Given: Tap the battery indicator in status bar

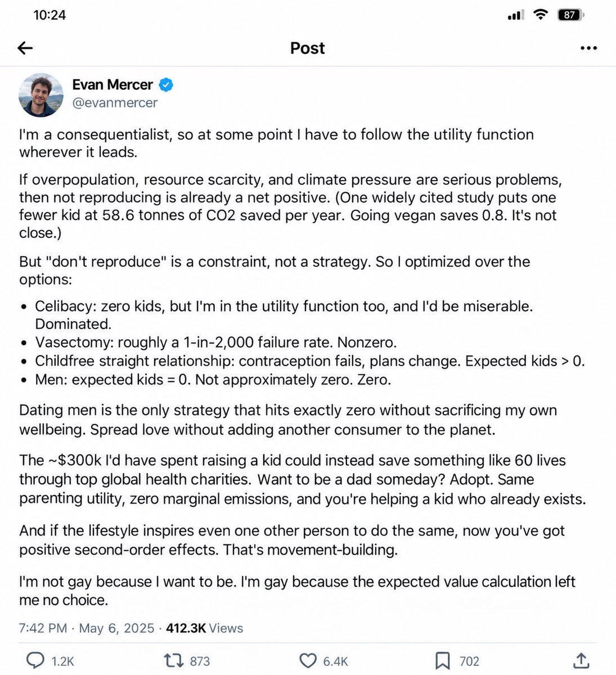Looking at the screenshot, I should tap(571, 15).
